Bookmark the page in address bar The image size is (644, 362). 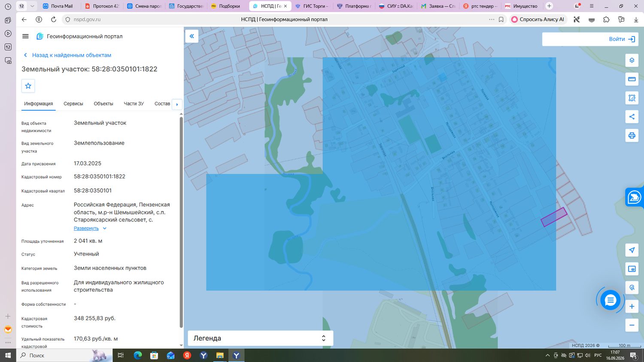(x=501, y=19)
